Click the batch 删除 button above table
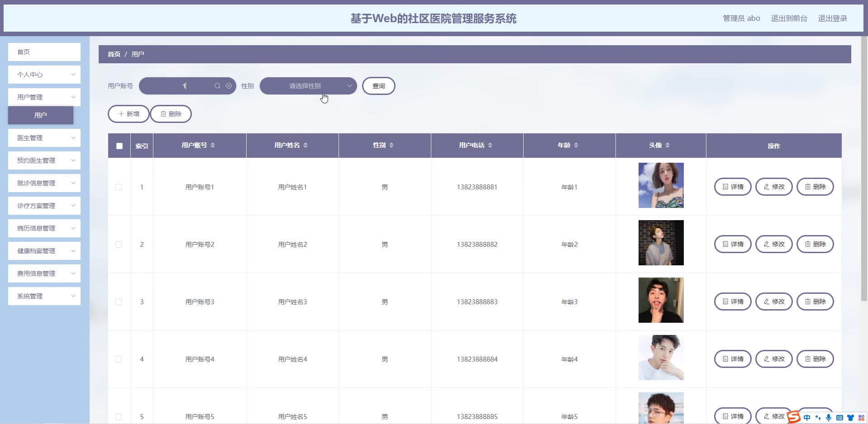 pos(171,114)
